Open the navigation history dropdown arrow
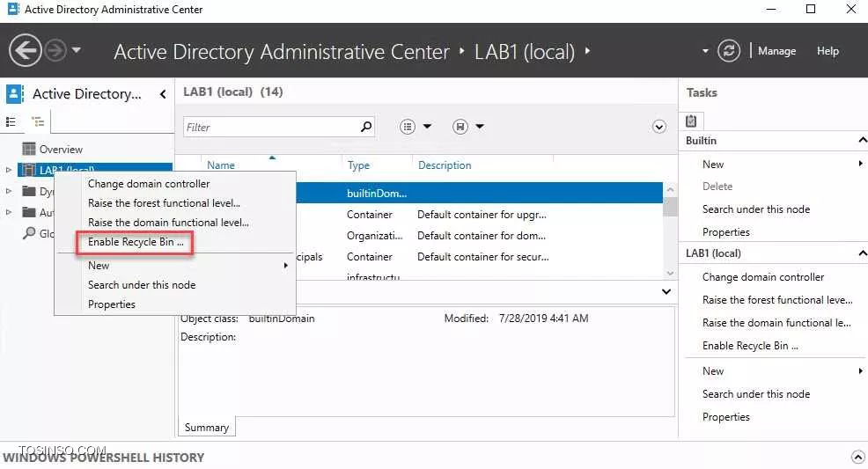The height and width of the screenshot is (469, 868). pos(77,50)
